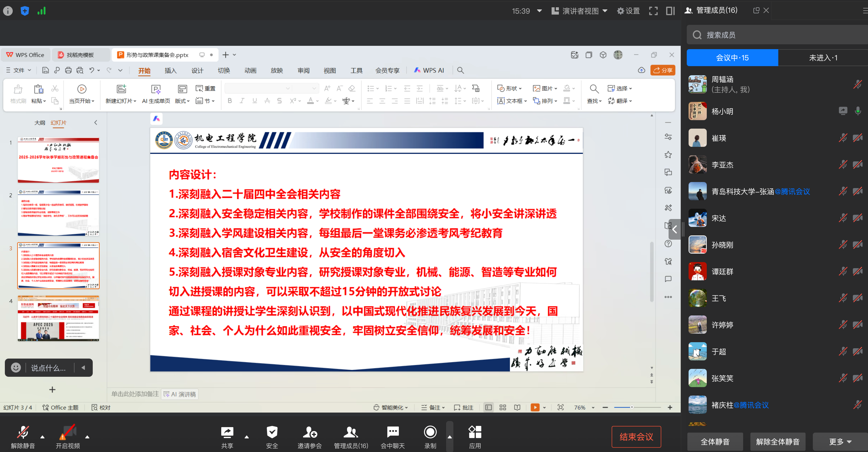
Task: Click the Mute All button
Action: (715, 442)
